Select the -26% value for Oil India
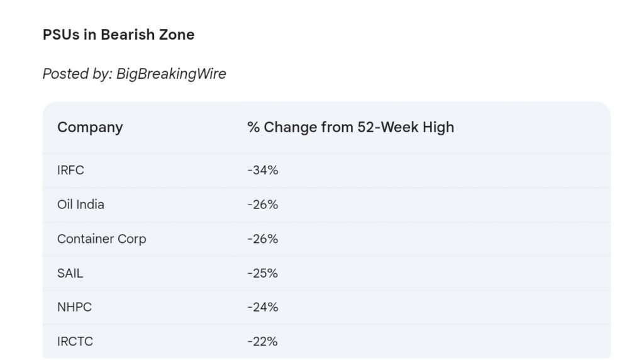This screenshot has height=360, width=644. (262, 205)
